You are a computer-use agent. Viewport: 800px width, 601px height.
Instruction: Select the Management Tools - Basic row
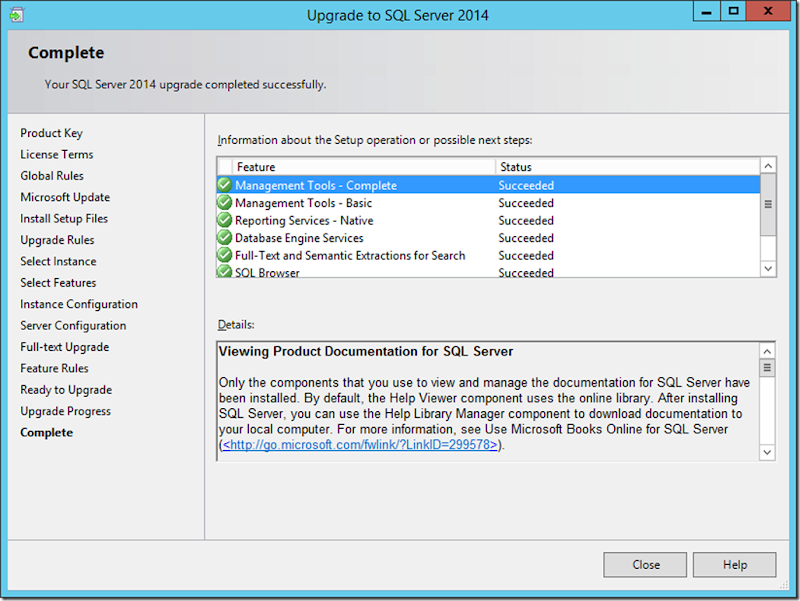pyautogui.click(x=489, y=203)
